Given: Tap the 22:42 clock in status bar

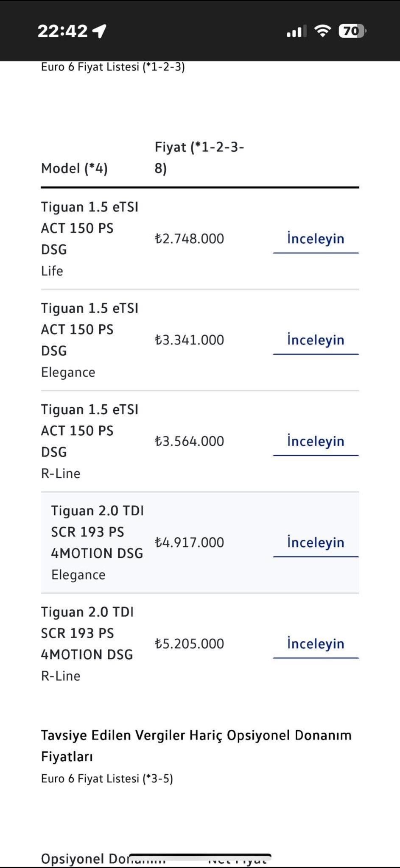Looking at the screenshot, I should click(62, 31).
